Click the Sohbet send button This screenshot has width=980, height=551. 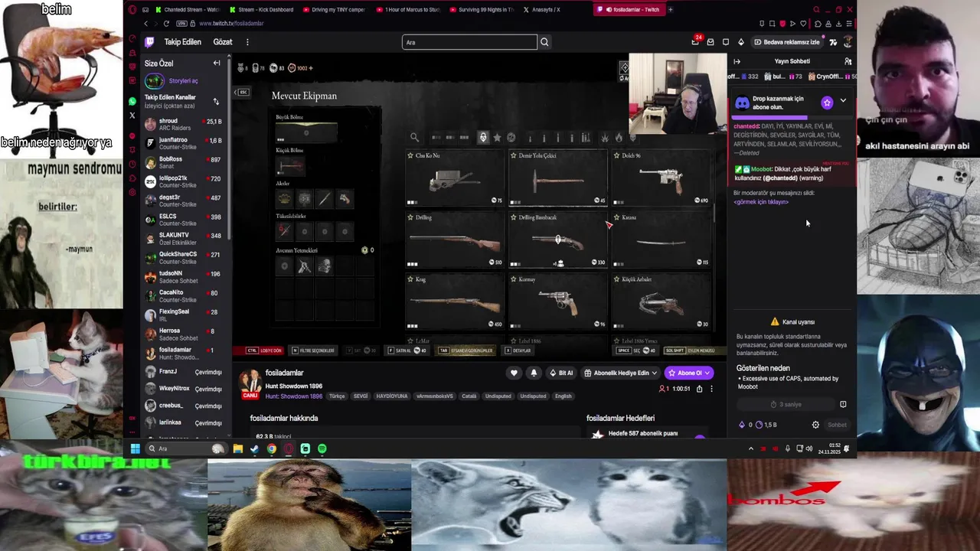click(x=838, y=425)
